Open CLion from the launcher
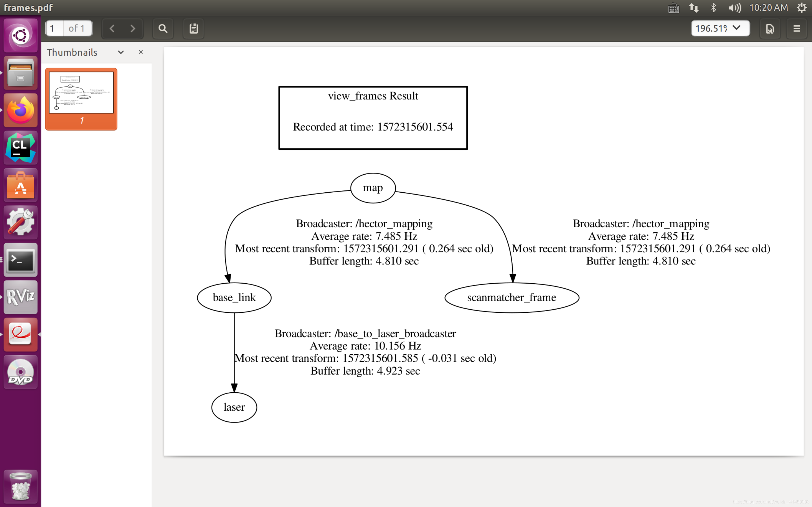The height and width of the screenshot is (507, 812). [21, 148]
